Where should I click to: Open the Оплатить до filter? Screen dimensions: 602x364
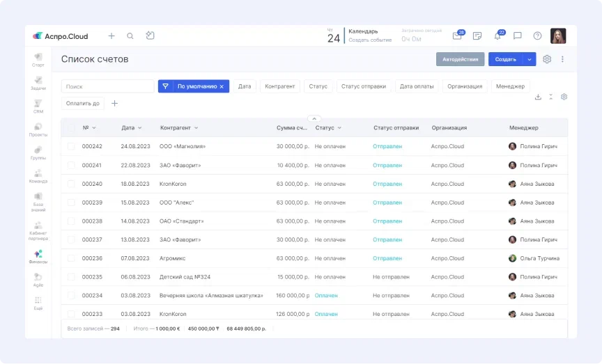(x=82, y=103)
